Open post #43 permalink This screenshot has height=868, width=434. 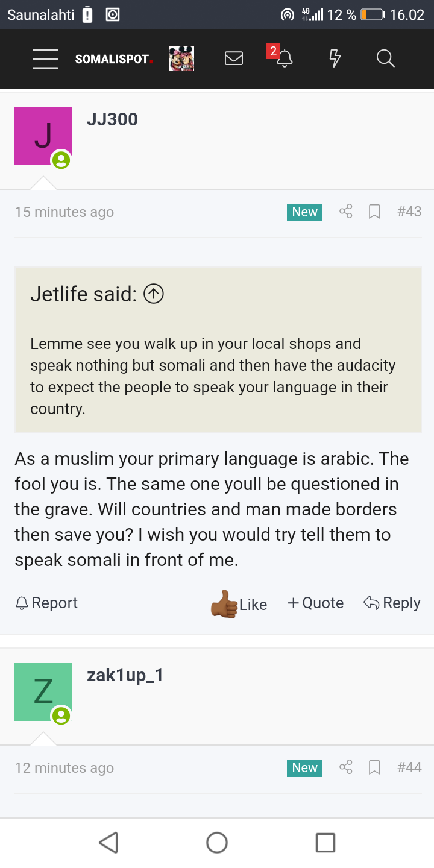click(x=409, y=212)
